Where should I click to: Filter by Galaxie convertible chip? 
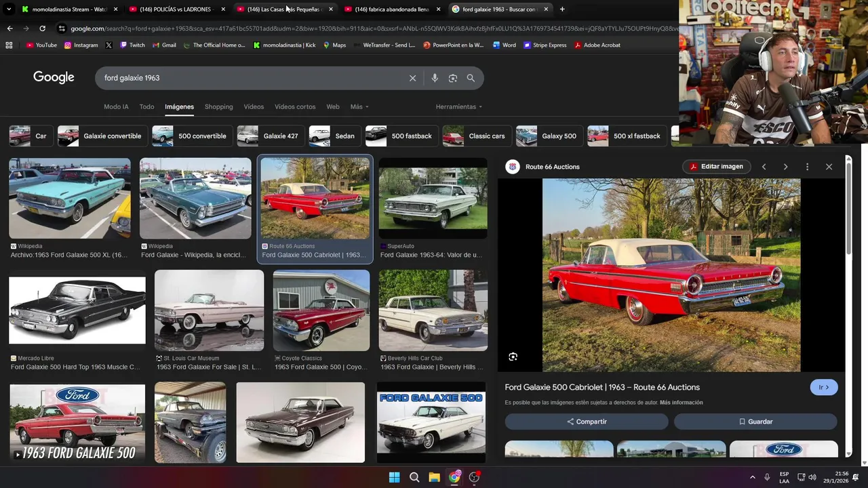pyautogui.click(x=102, y=136)
